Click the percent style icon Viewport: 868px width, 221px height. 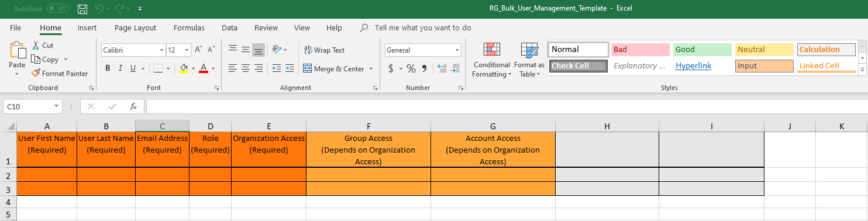(411, 69)
